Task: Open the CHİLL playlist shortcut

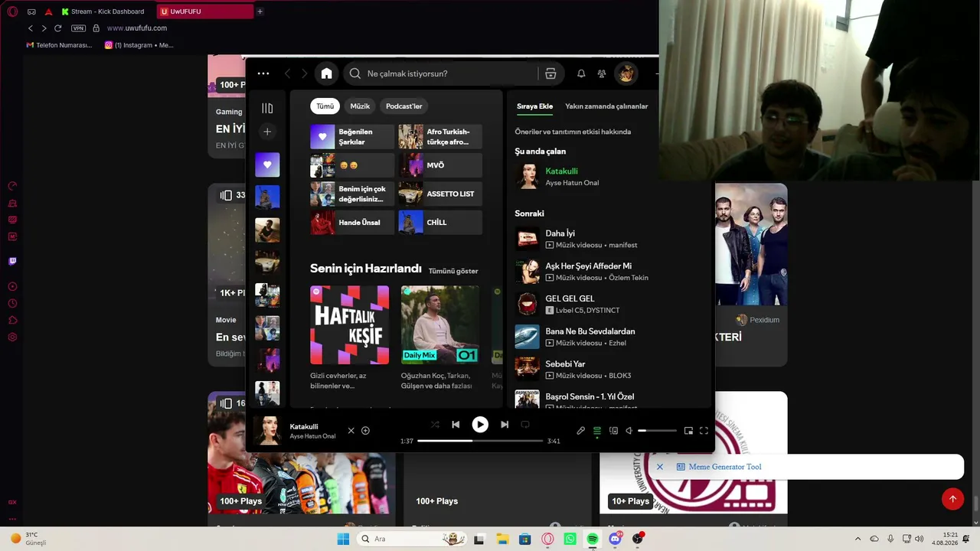Action: (x=440, y=223)
